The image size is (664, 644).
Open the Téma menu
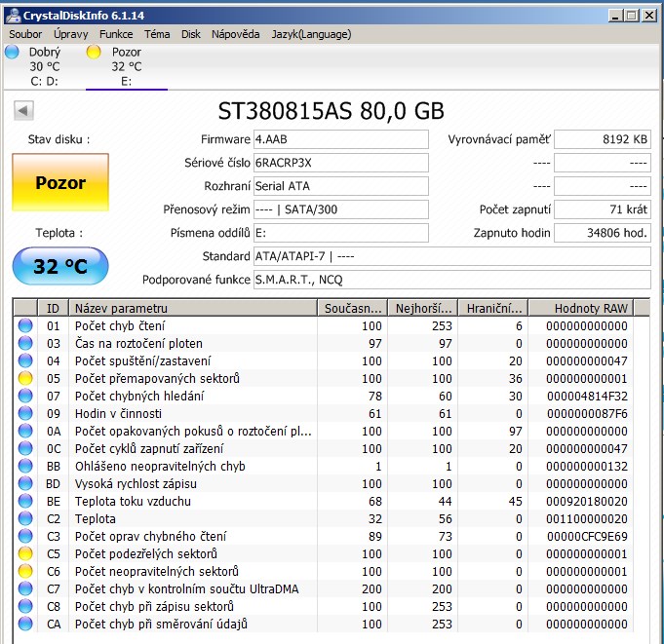157,34
